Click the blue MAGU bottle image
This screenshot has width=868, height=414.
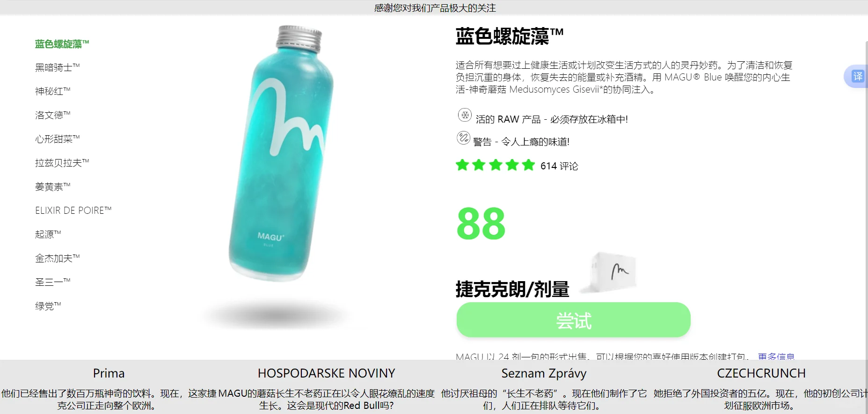(x=282, y=154)
